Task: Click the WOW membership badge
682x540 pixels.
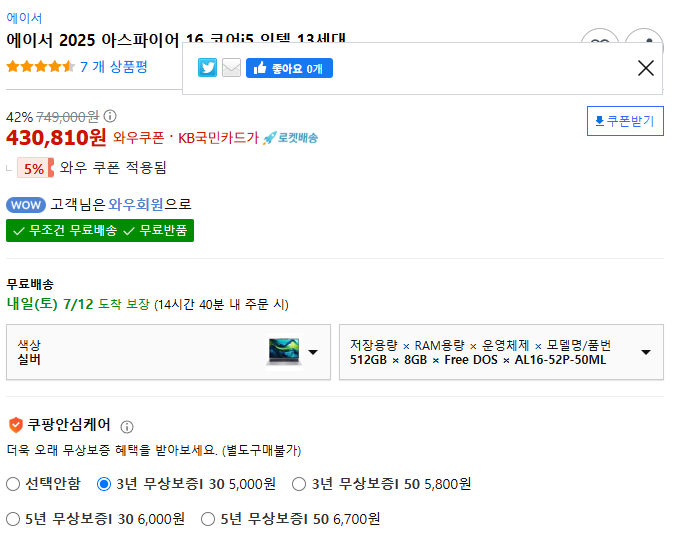Action: [x=26, y=205]
